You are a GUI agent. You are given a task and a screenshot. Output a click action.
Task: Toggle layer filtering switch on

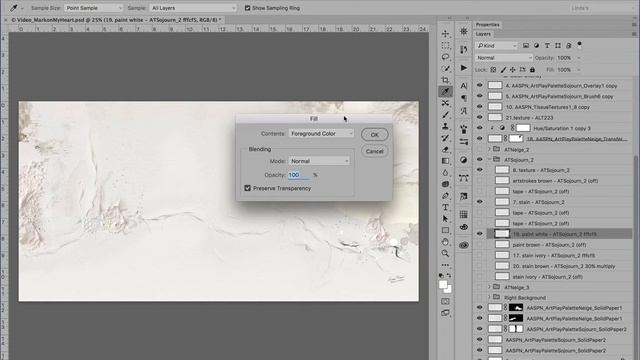click(579, 45)
